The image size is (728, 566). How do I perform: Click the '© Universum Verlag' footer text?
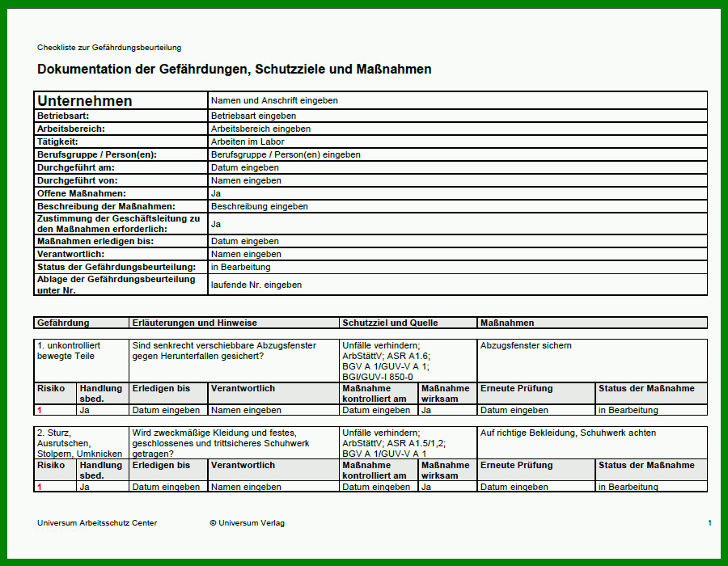[247, 523]
